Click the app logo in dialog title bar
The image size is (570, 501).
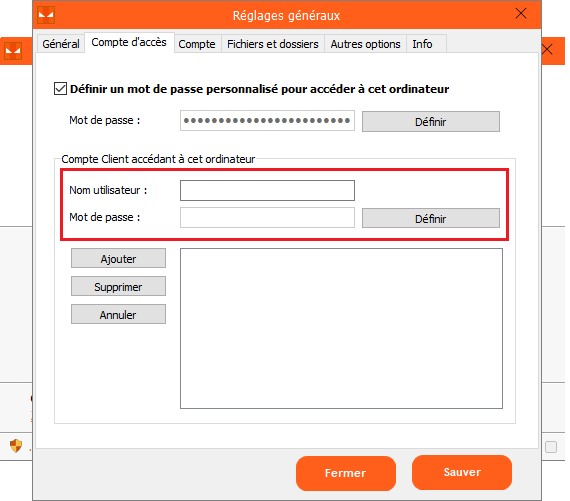[x=46, y=15]
